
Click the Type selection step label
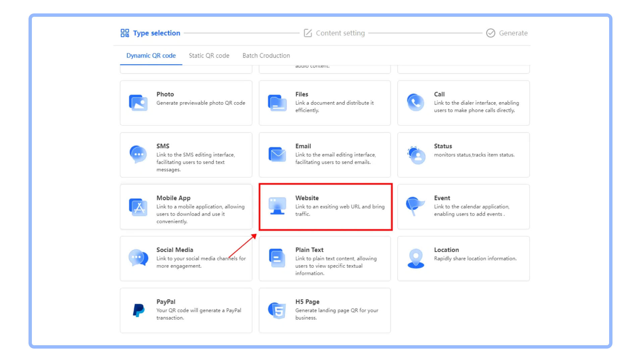(x=156, y=33)
